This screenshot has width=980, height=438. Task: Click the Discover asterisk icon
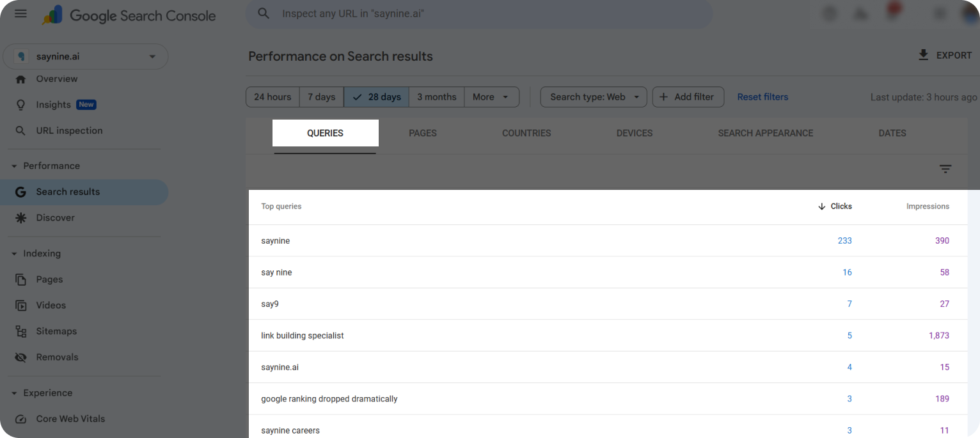pyautogui.click(x=21, y=218)
